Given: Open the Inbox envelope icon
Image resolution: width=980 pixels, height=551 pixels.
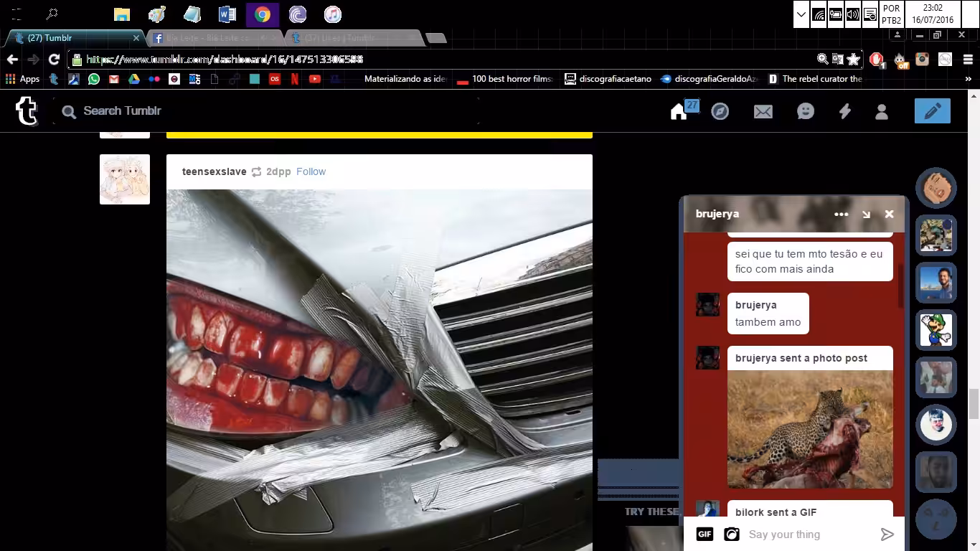Looking at the screenshot, I should (x=763, y=111).
